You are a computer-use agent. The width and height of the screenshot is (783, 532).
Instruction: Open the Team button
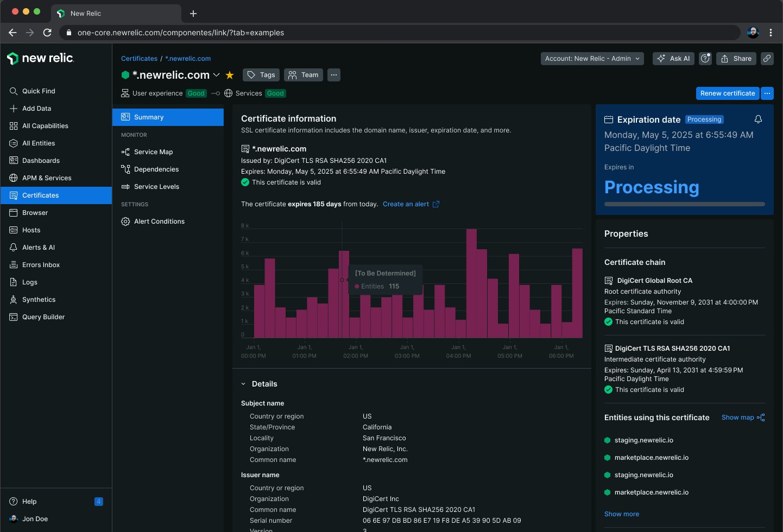point(304,75)
